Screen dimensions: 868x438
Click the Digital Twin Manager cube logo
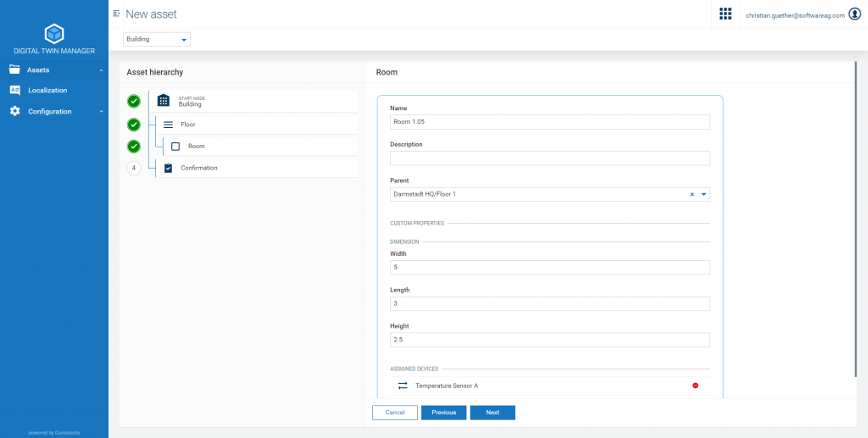click(54, 34)
